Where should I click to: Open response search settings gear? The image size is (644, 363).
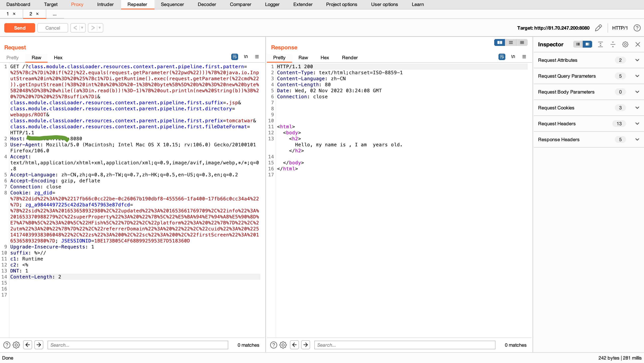(x=283, y=345)
